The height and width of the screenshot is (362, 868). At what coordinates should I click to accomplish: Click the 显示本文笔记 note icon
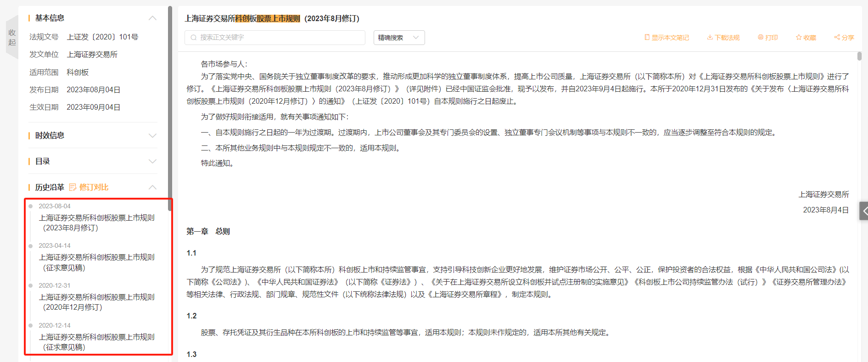tap(647, 37)
